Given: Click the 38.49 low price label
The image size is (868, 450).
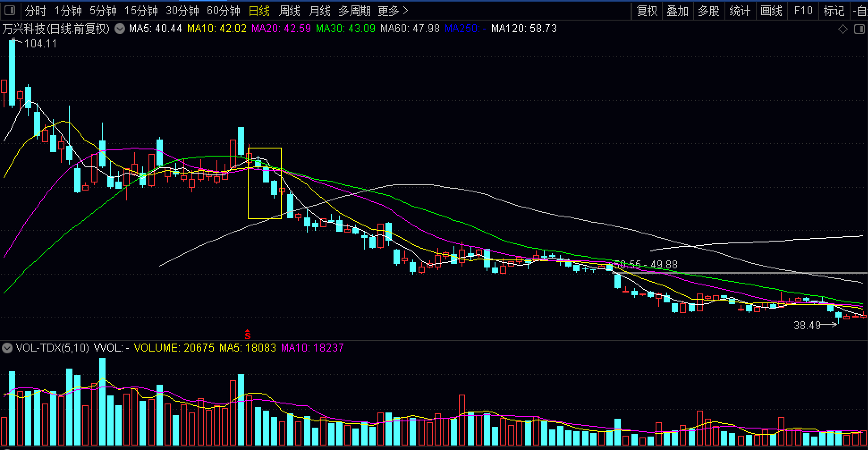Looking at the screenshot, I should (807, 326).
